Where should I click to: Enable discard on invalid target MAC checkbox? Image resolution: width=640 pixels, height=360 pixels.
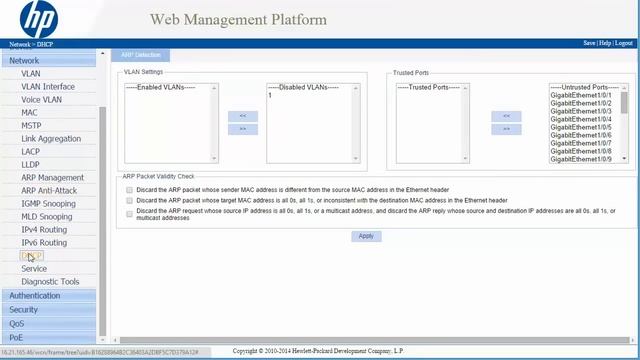[x=129, y=200]
